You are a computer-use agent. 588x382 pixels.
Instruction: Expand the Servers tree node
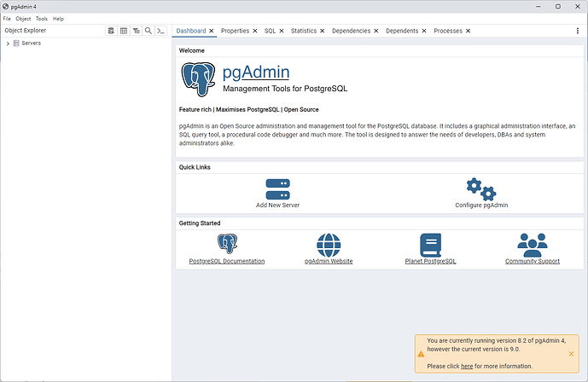(8, 43)
